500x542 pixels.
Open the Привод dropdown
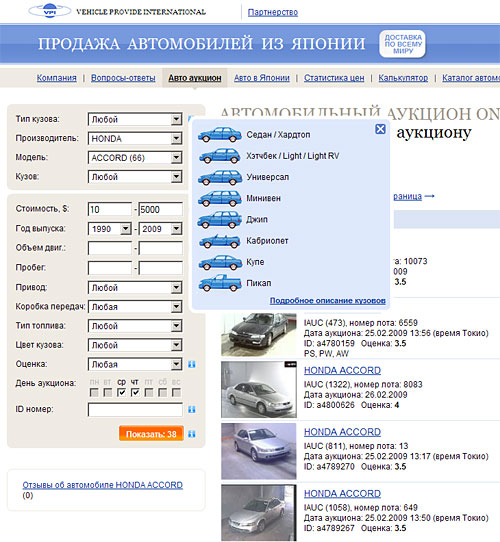tap(135, 288)
